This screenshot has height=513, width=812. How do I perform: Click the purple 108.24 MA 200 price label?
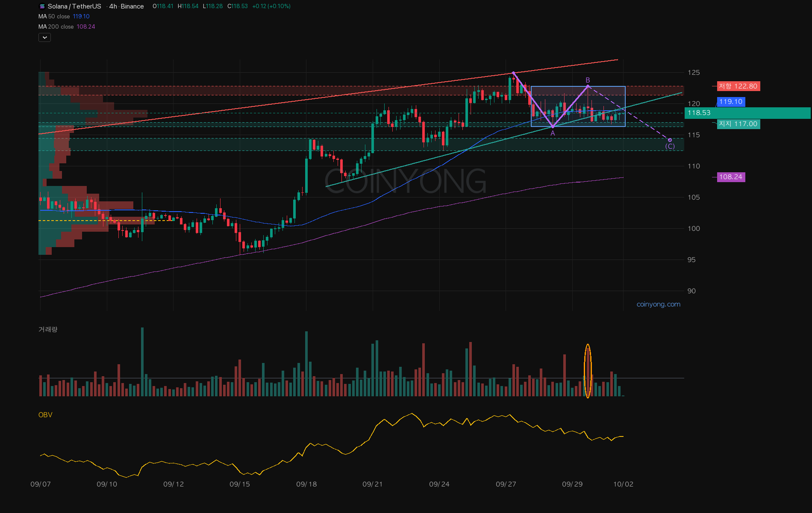[x=731, y=177]
